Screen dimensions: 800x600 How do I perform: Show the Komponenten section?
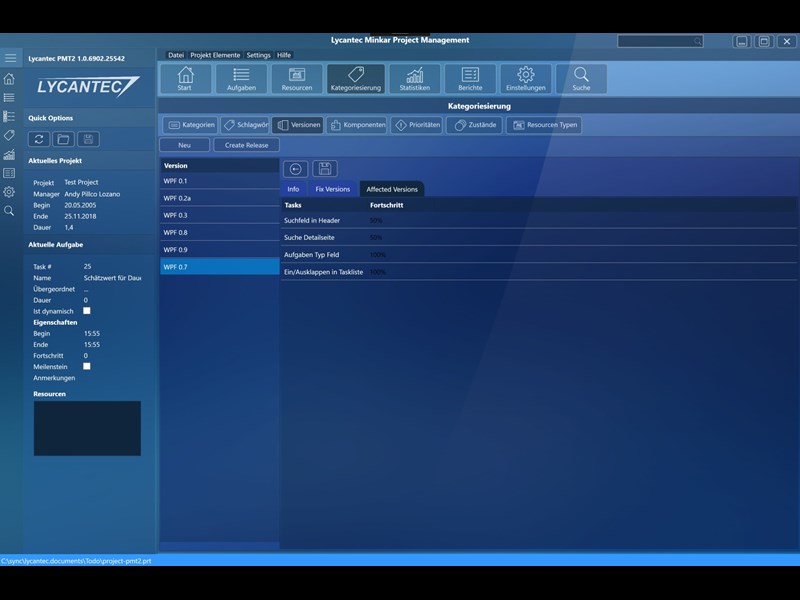357,125
